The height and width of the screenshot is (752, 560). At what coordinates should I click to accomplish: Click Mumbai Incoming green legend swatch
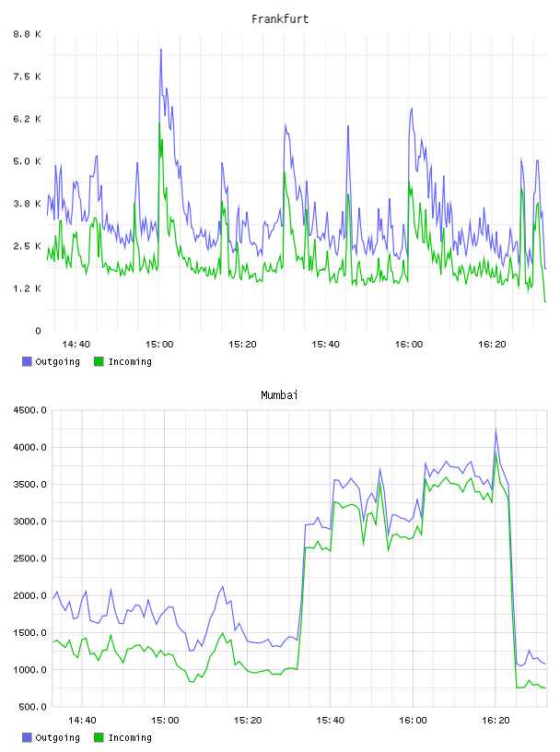coord(99,737)
